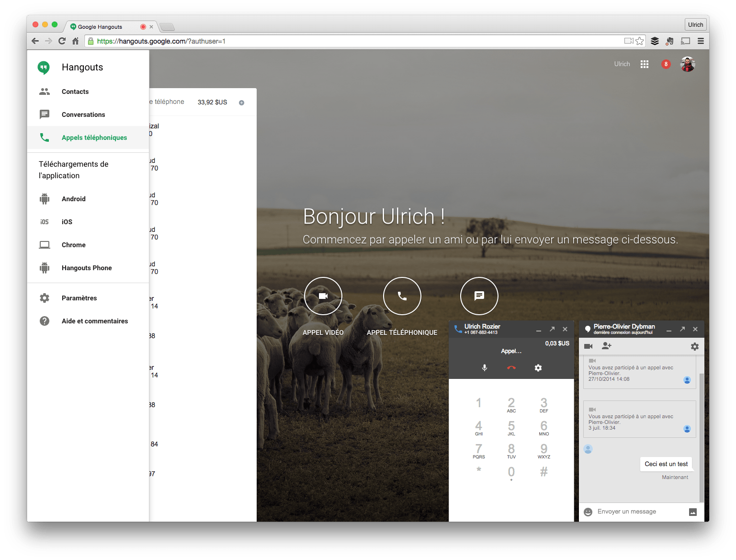Start a new message with chat button

(479, 296)
